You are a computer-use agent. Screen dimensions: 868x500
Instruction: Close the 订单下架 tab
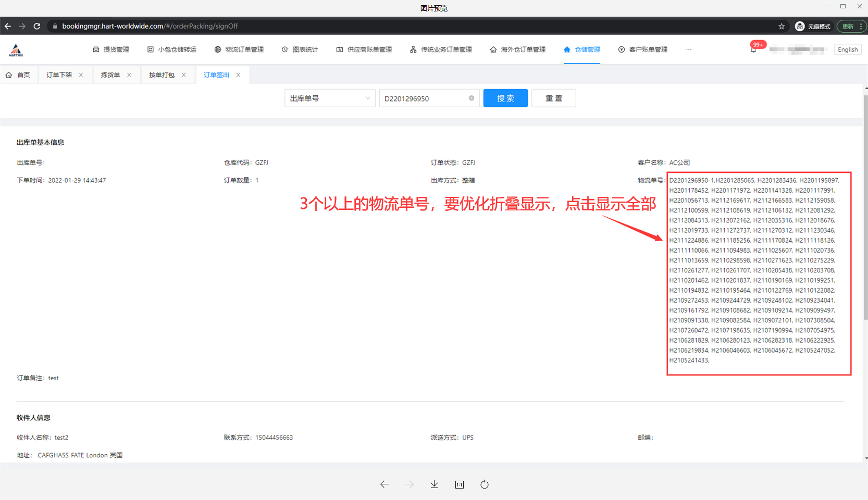point(81,75)
